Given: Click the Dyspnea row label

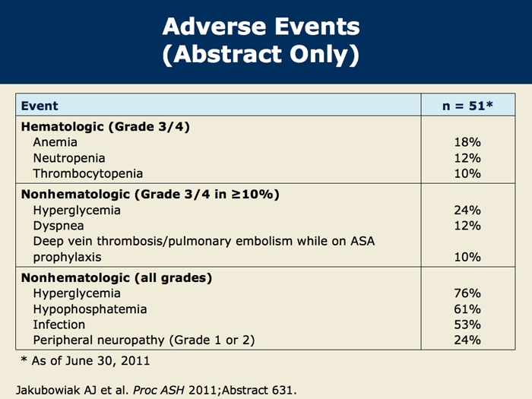Looking at the screenshot, I should click(x=59, y=226).
